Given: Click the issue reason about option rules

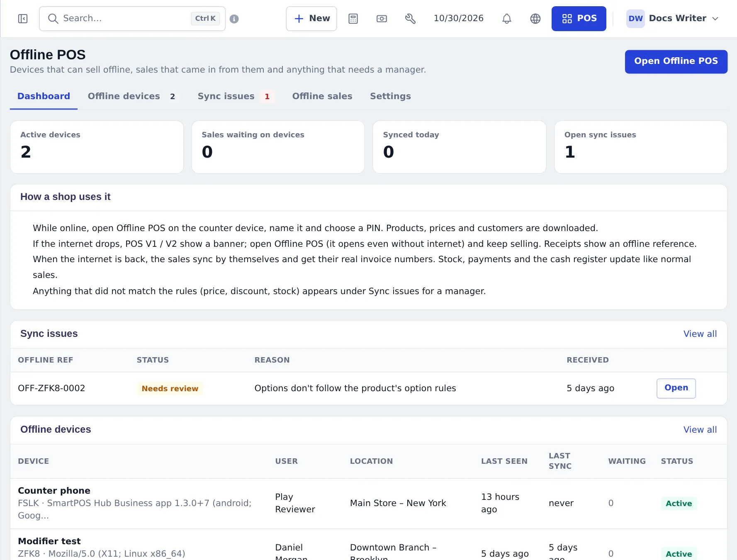Looking at the screenshot, I should (x=355, y=388).
